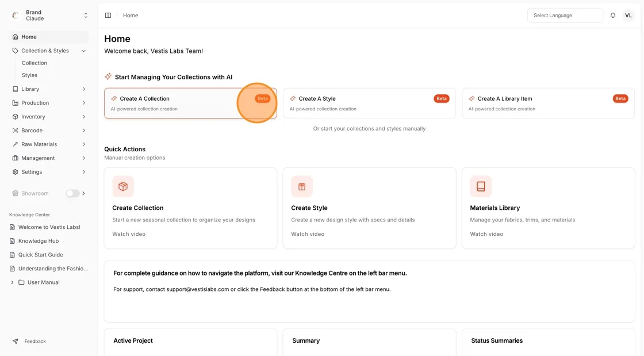Click the Library book icon in sidebar
The height and width of the screenshot is (356, 644).
point(15,89)
